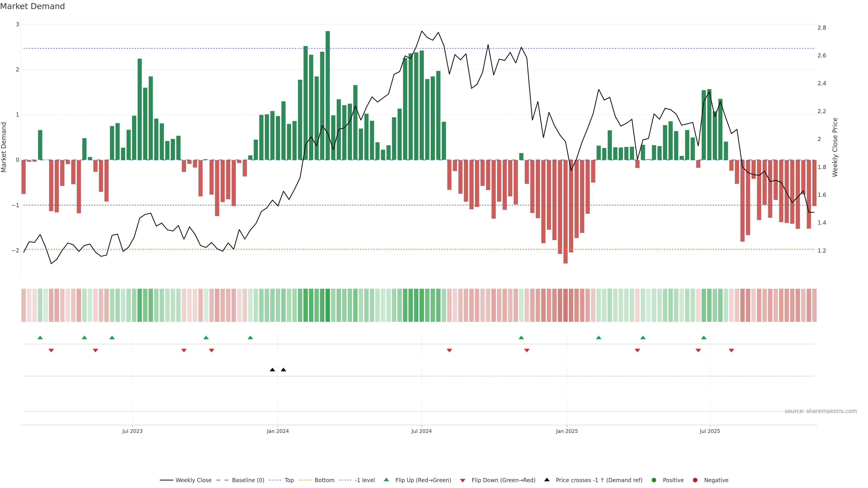The height and width of the screenshot is (488, 868).
Task: Click the black Price crosses -1 legend icon
Action: point(547,480)
